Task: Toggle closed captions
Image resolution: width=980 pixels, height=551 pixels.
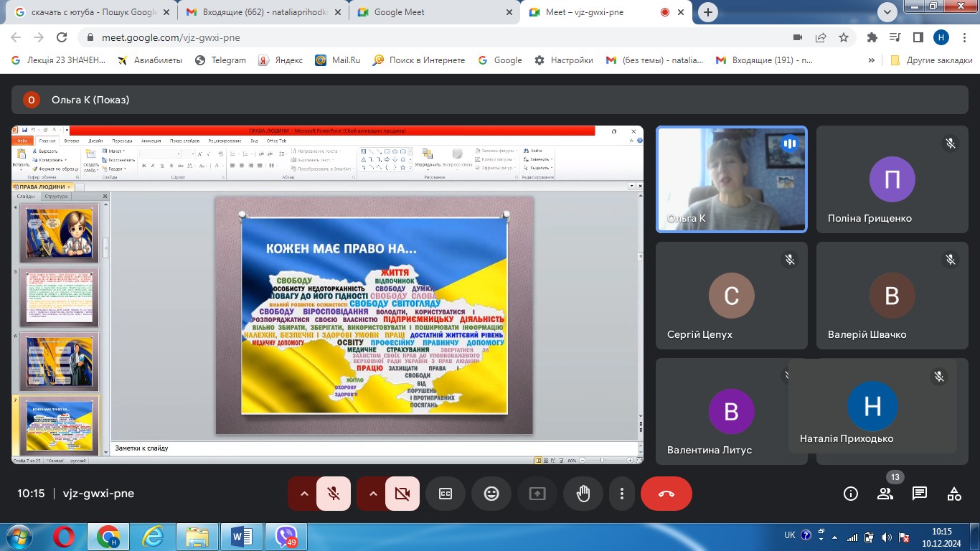Action: (x=446, y=494)
